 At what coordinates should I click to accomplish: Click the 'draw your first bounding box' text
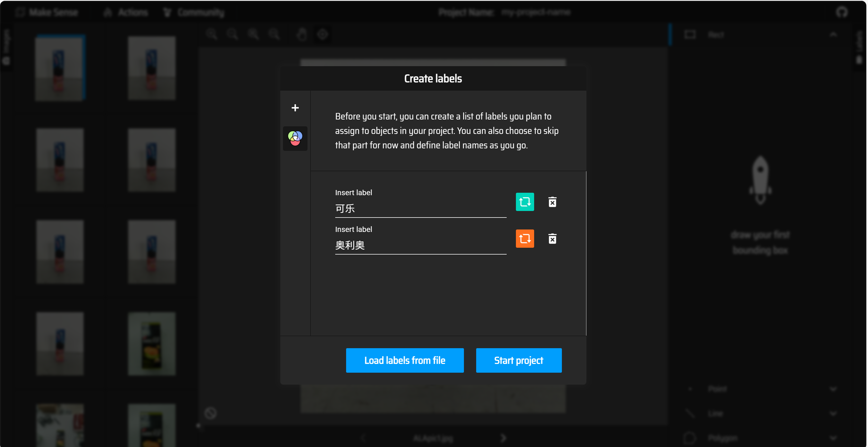(760, 242)
